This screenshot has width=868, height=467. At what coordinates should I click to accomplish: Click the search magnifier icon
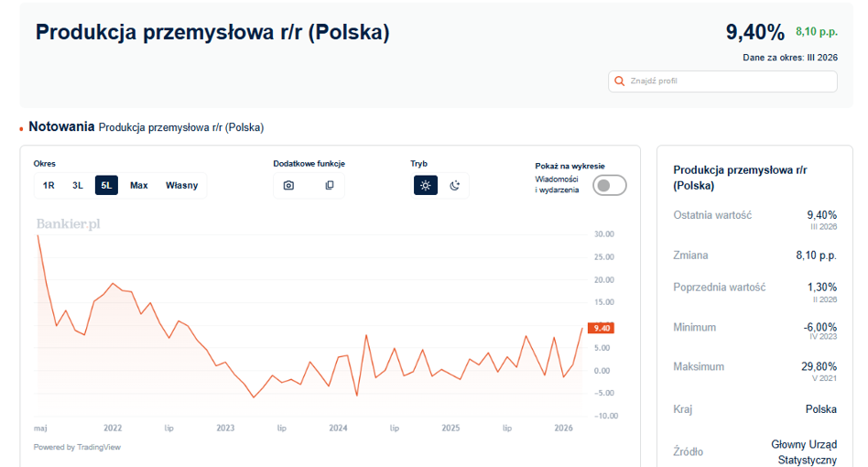pos(620,81)
